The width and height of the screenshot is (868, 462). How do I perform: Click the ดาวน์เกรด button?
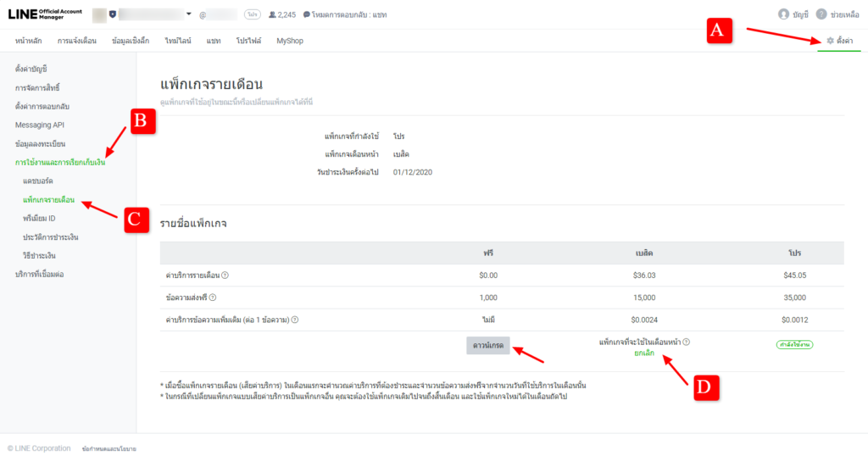[x=487, y=346]
